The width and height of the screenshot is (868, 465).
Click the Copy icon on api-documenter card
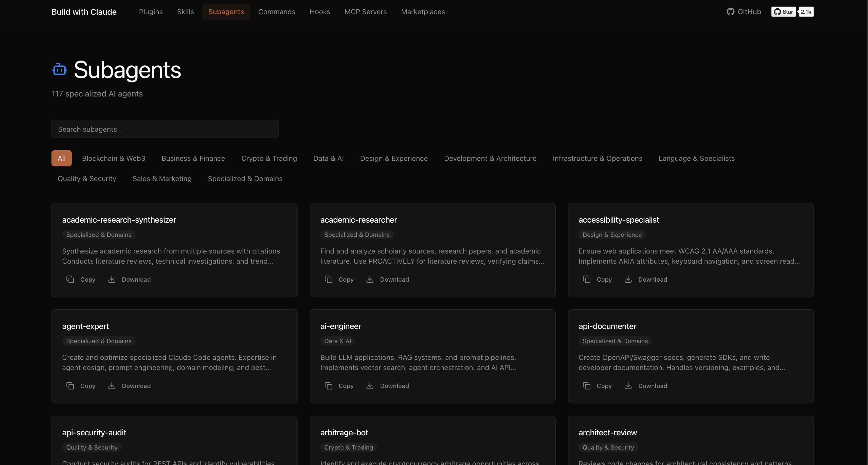point(597,385)
